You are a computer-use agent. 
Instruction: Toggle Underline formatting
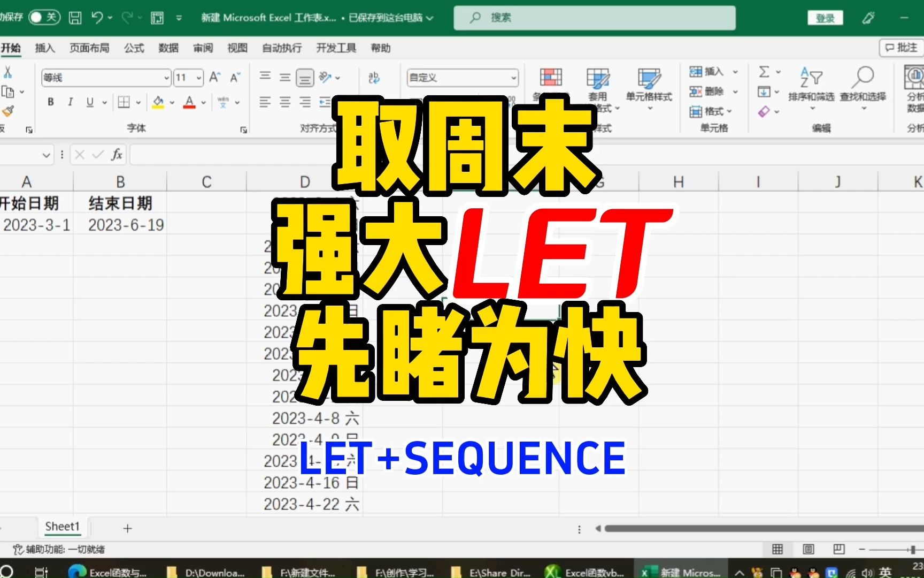pos(89,102)
